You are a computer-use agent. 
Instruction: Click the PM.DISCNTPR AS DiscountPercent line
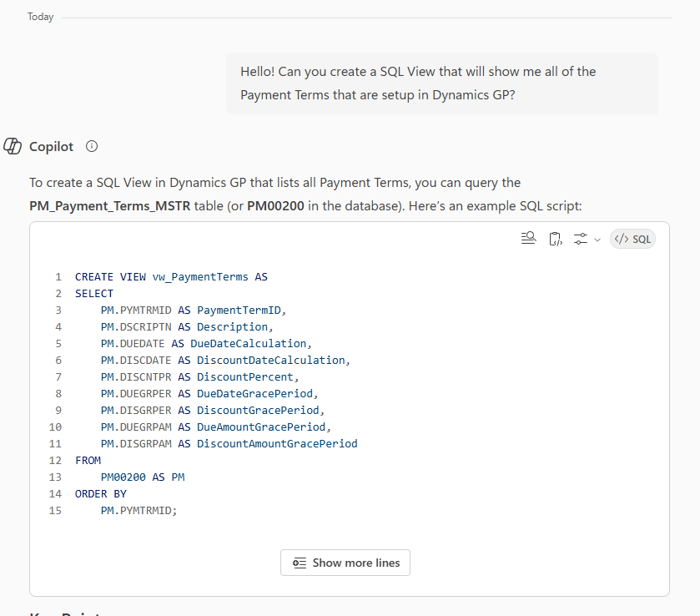point(199,377)
